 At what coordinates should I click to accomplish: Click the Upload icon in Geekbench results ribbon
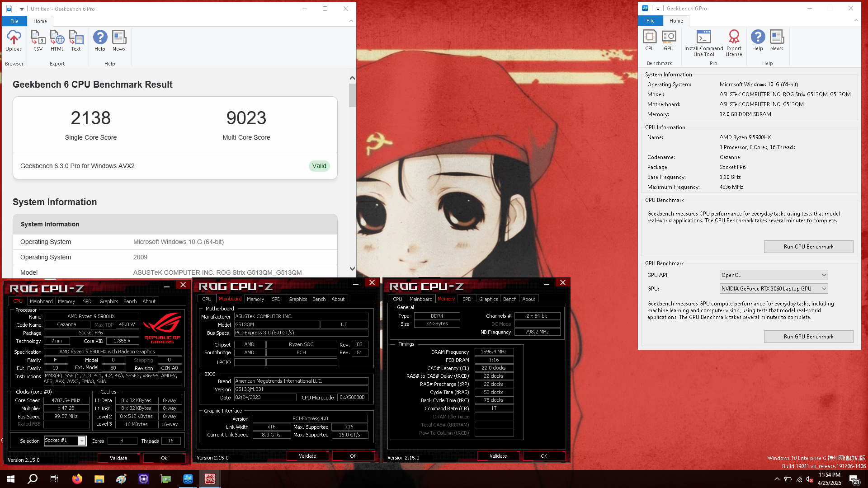pyautogui.click(x=14, y=41)
